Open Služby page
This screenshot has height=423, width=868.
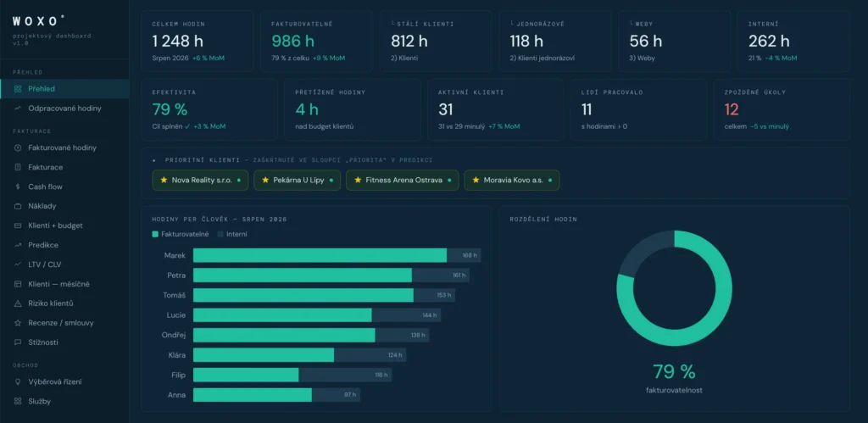pos(64,402)
